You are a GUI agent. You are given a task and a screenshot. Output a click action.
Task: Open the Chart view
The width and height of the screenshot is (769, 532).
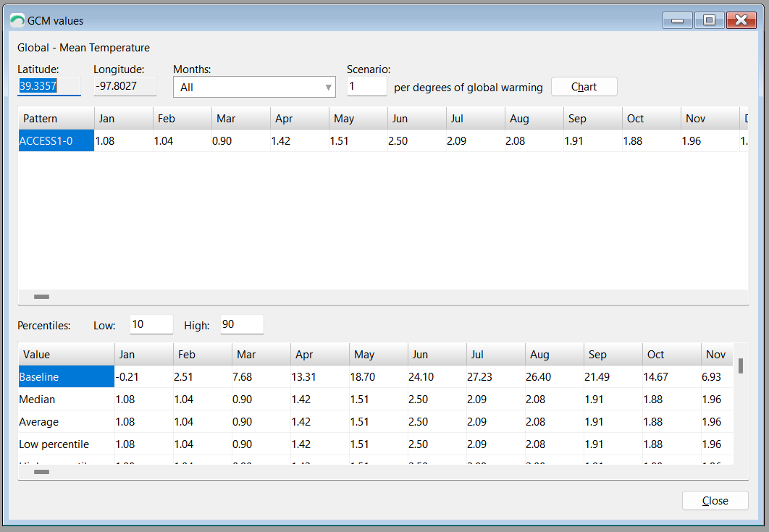pos(584,87)
